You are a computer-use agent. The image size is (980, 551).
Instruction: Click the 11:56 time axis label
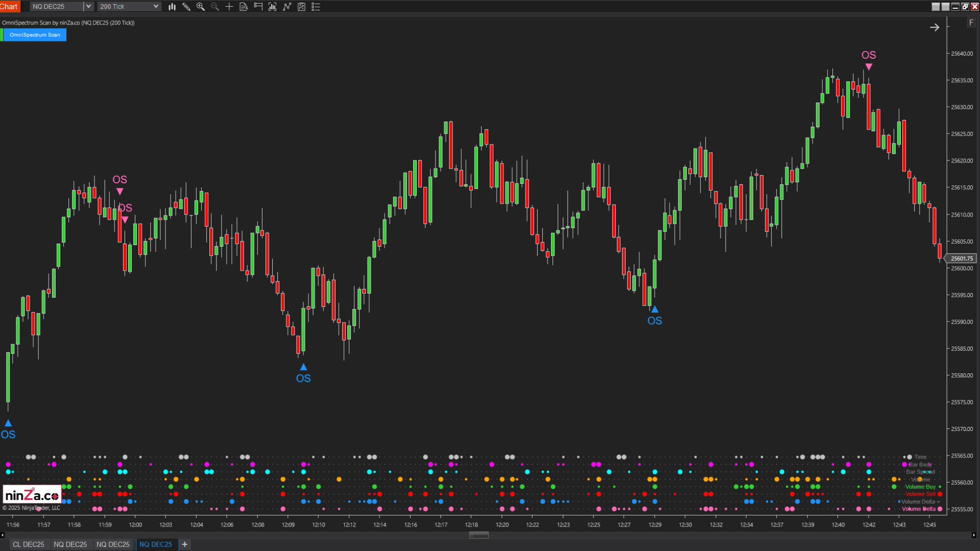pyautogui.click(x=13, y=525)
